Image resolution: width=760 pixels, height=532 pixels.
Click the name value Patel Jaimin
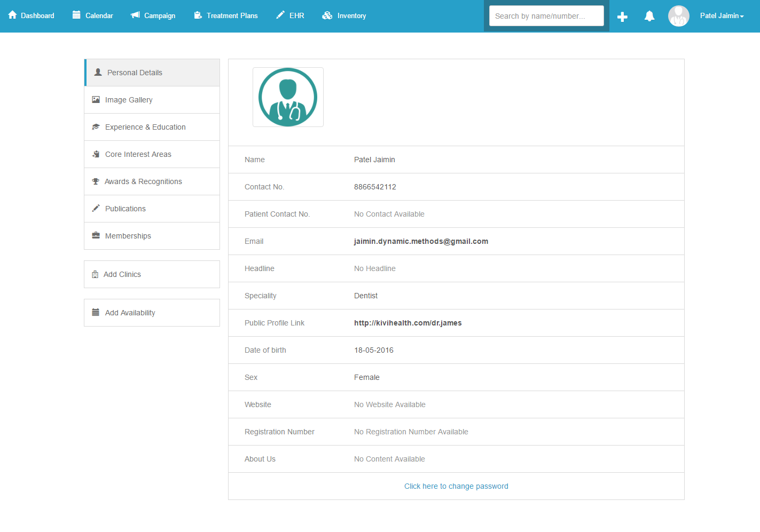coord(374,160)
